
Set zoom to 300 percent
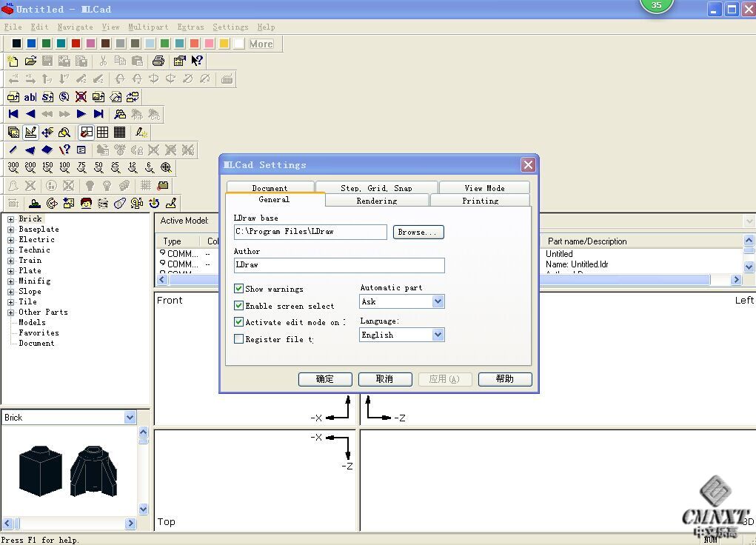point(13,167)
